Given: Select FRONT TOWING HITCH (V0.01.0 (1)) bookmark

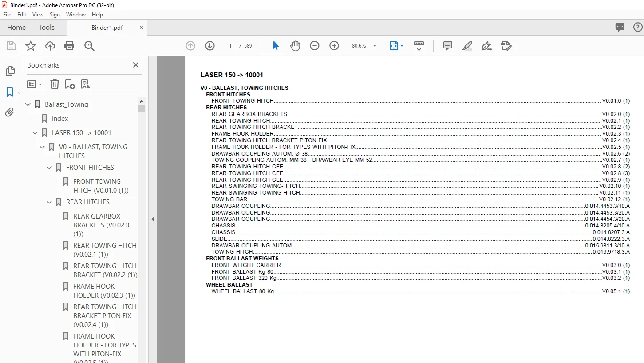Looking at the screenshot, I should click(x=101, y=186).
